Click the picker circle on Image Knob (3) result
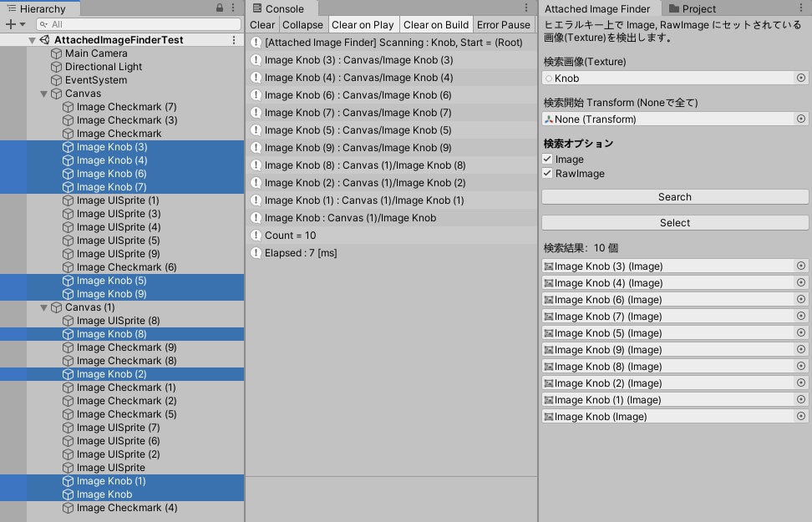 pyautogui.click(x=799, y=266)
